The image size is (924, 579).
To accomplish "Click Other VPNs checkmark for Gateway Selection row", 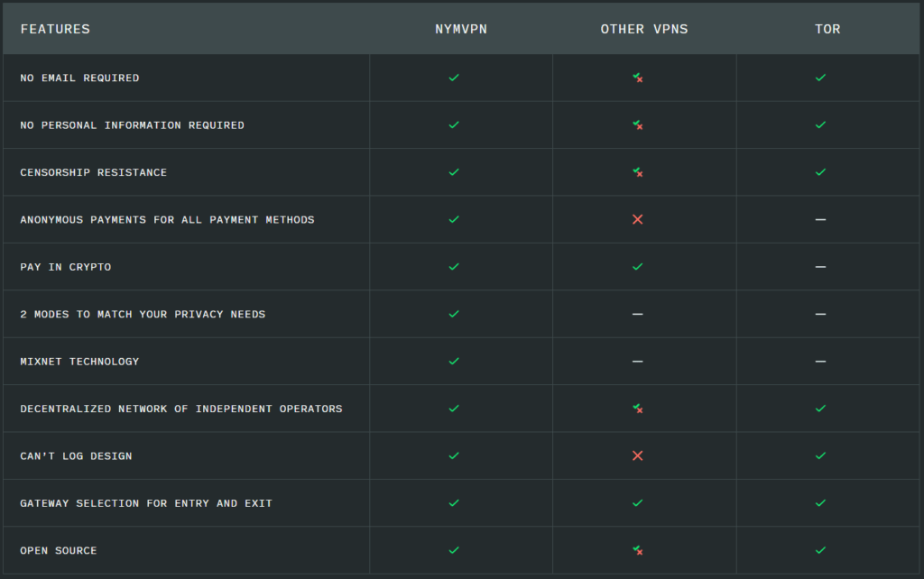I will pyautogui.click(x=638, y=503).
